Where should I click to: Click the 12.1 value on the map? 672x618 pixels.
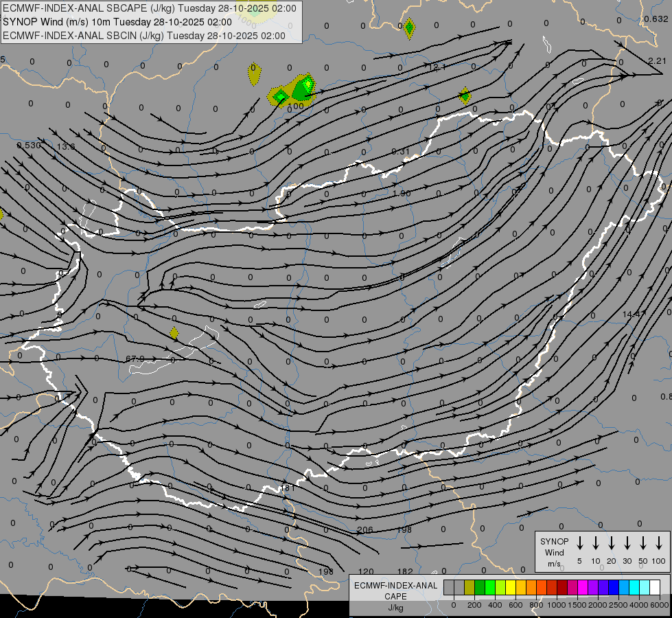437,67
